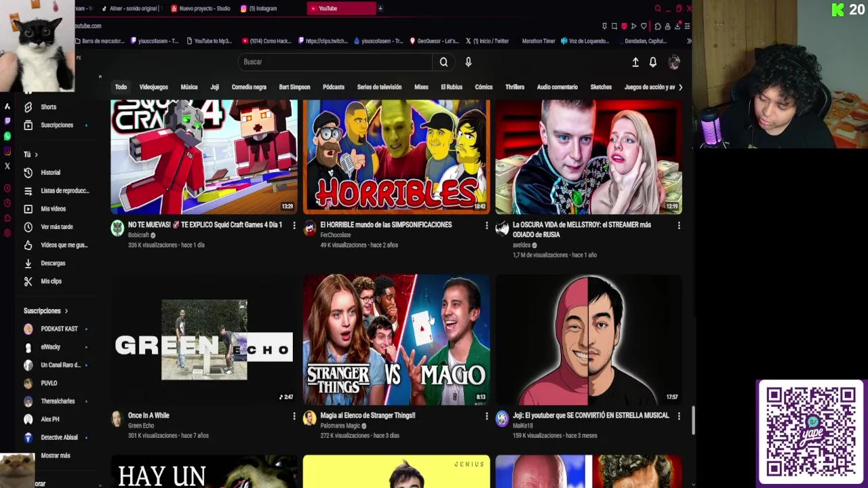Open options menu for Joji video
868x488 pixels.
pos(679,415)
